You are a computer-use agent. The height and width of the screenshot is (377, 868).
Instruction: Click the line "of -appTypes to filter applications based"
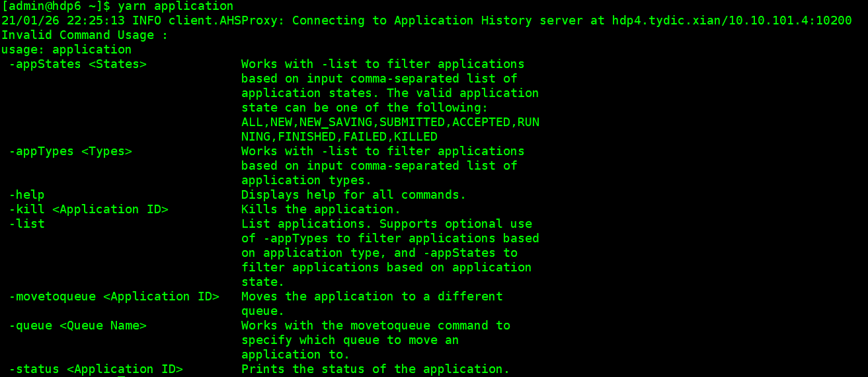click(x=390, y=238)
